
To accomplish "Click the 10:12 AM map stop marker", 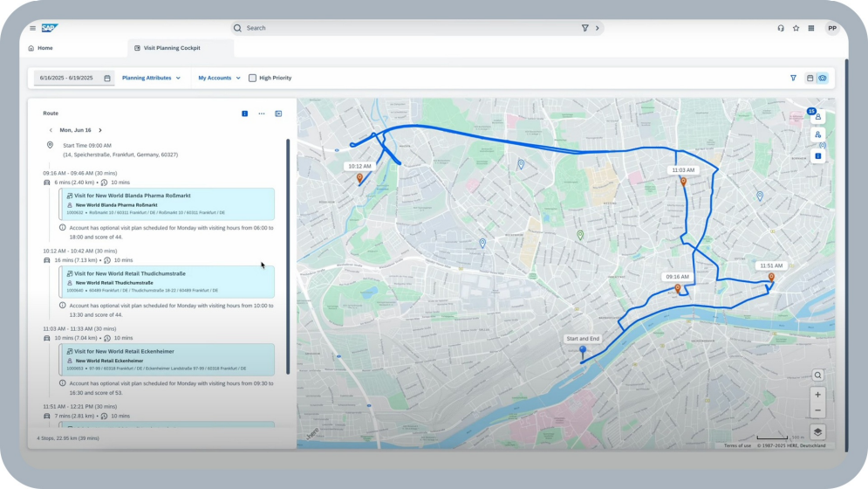I will point(359,178).
